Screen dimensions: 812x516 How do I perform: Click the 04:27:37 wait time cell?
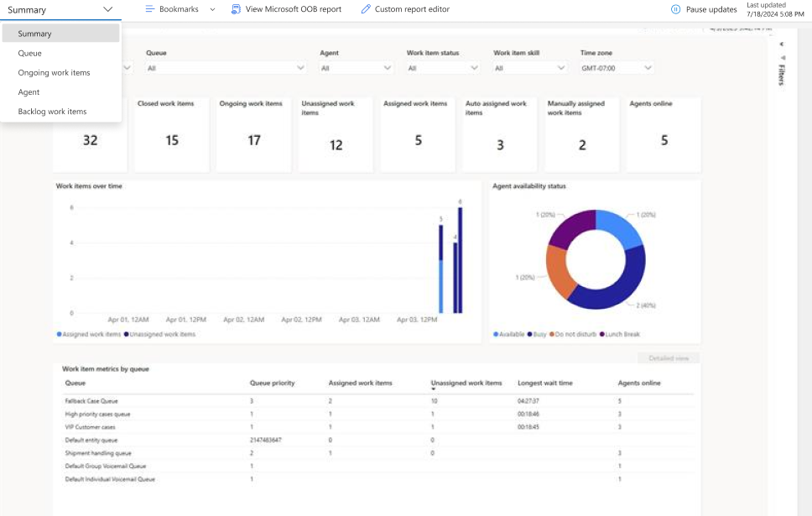point(528,401)
